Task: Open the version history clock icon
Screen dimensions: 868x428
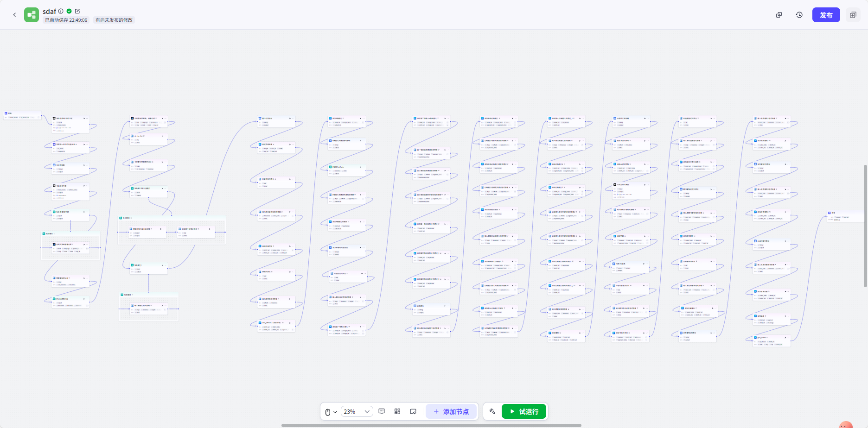Action: coord(799,15)
